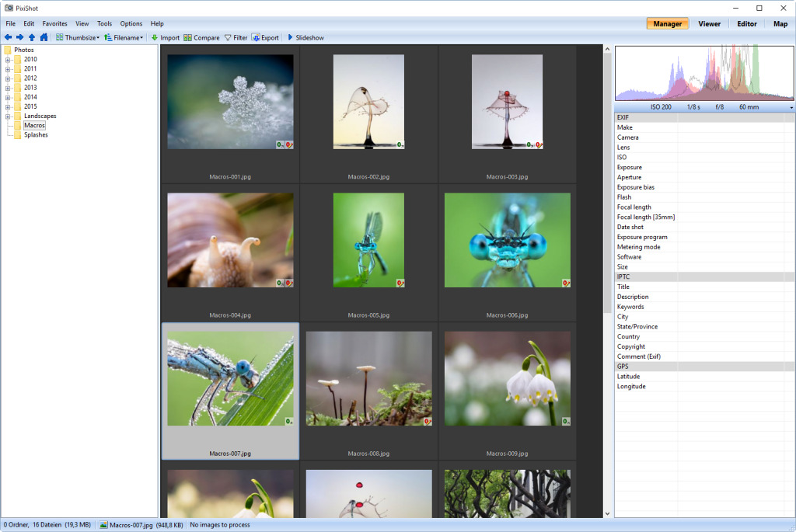Click the Home folder icon

[x=44, y=37]
